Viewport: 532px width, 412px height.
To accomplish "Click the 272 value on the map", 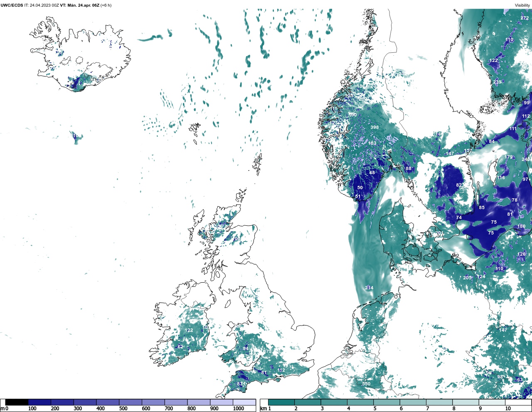I will 525,18.
